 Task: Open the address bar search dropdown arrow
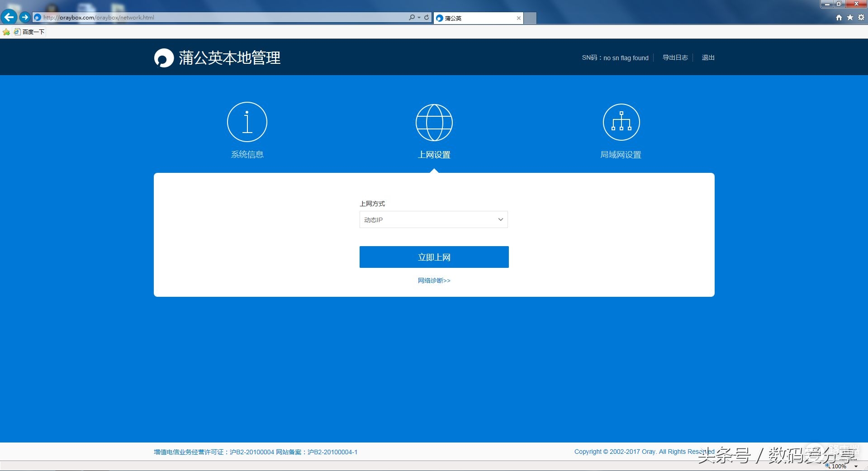419,17
